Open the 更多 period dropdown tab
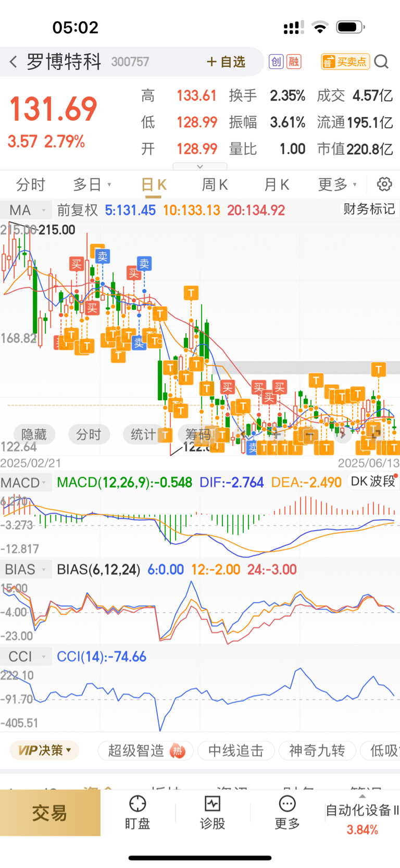400x868 pixels. 337,185
